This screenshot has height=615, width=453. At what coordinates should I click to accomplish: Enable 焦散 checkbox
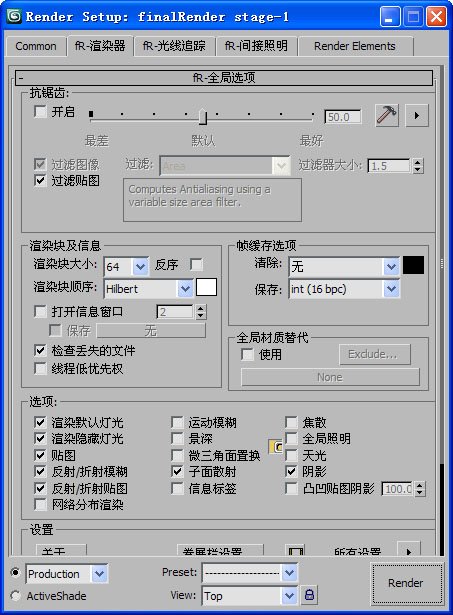click(291, 422)
